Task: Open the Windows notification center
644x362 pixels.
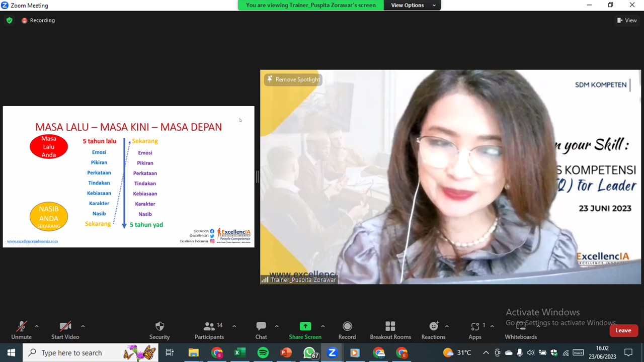Action: [628, 352]
